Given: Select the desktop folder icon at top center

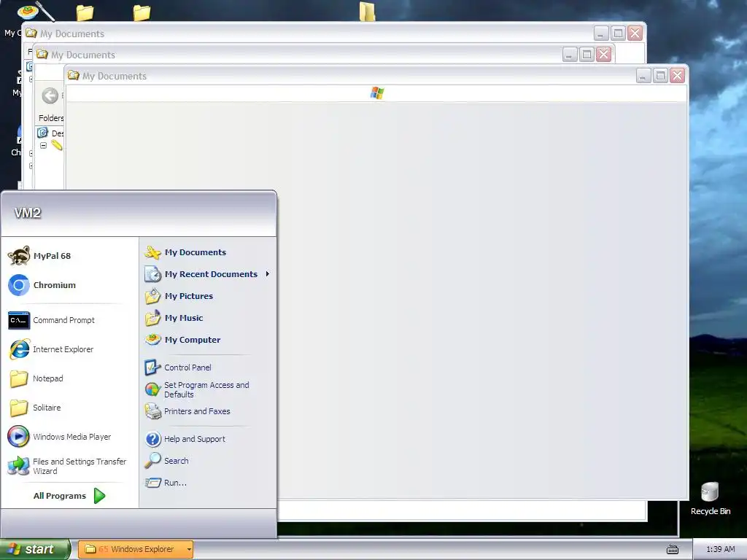Looking at the screenshot, I should [x=367, y=12].
